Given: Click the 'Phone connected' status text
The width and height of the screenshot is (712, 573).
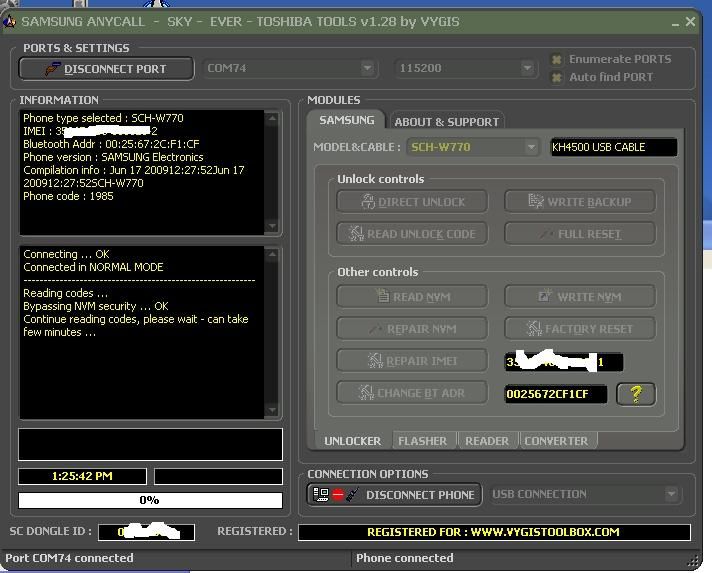Looking at the screenshot, I should pyautogui.click(x=405, y=558).
